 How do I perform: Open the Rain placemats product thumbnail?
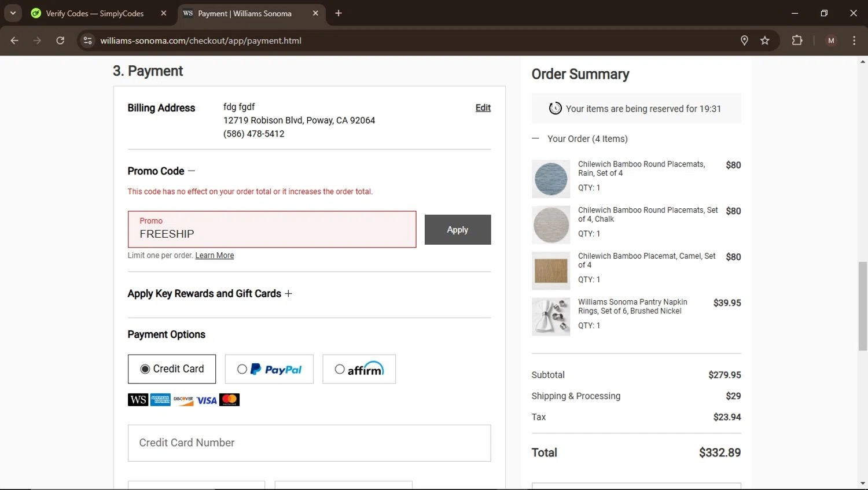pos(551,179)
